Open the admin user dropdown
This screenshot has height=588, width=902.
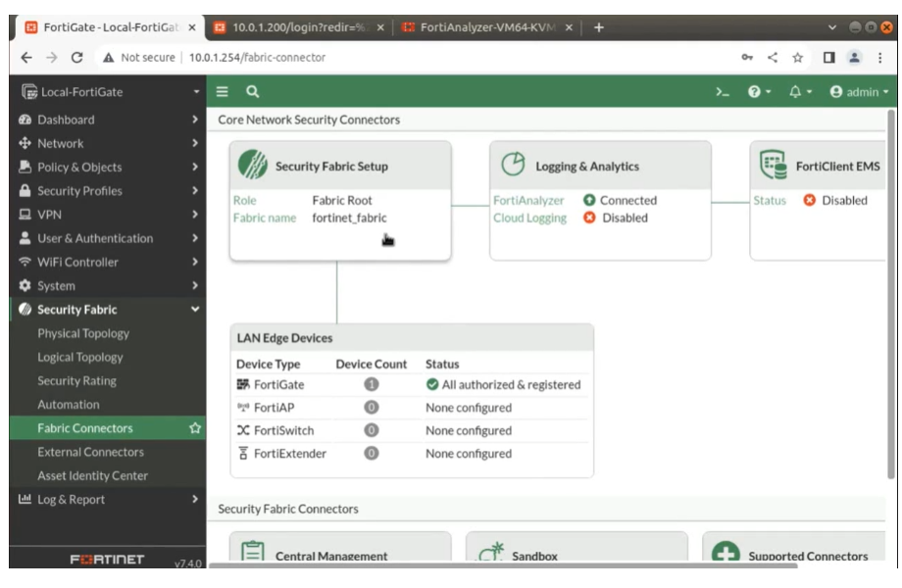tap(859, 92)
